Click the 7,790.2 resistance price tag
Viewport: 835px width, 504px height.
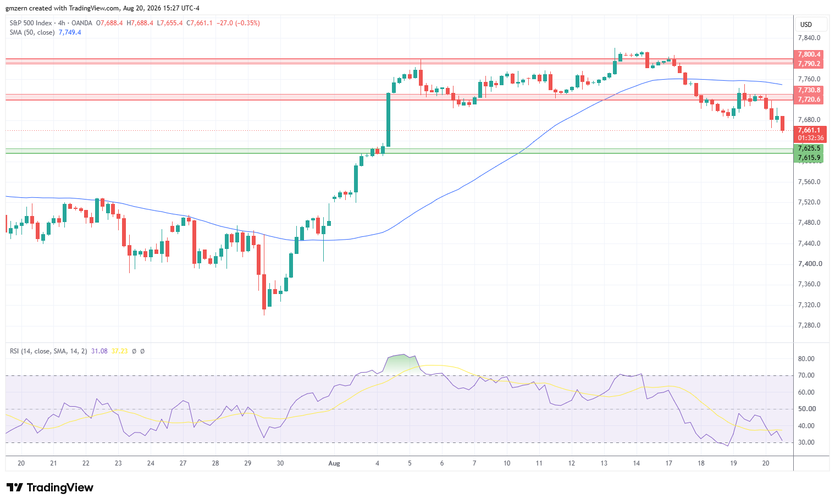[x=809, y=64]
